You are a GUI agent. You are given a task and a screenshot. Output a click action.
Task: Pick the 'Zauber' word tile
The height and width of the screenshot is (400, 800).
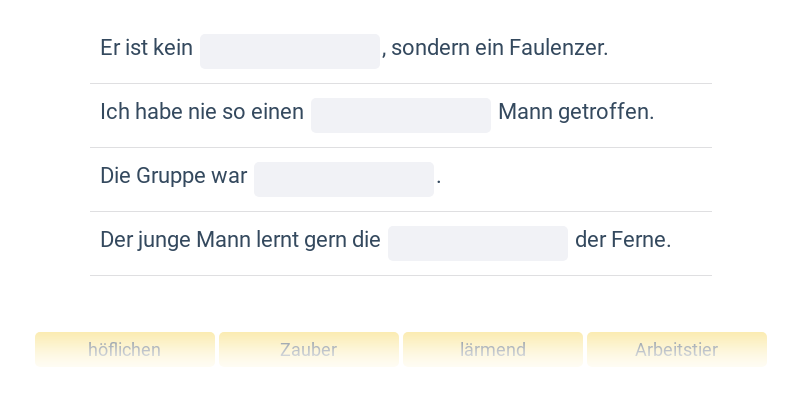tap(309, 350)
